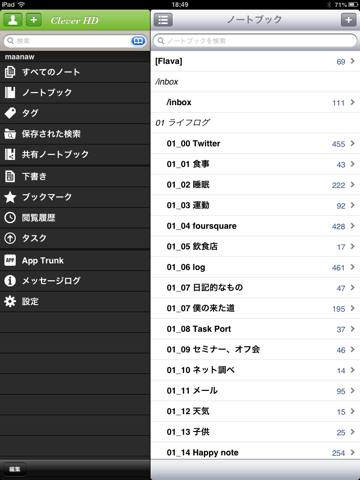Open タスク entry in sidebar

pos(75,238)
